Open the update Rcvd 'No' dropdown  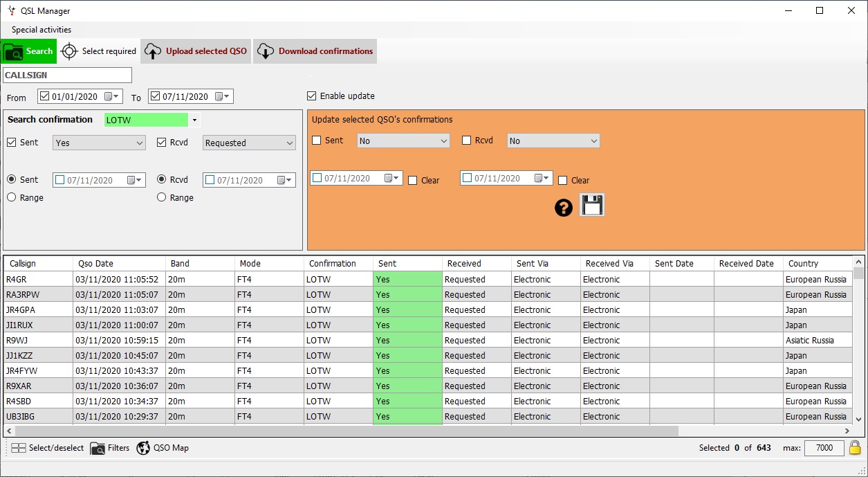tap(553, 141)
